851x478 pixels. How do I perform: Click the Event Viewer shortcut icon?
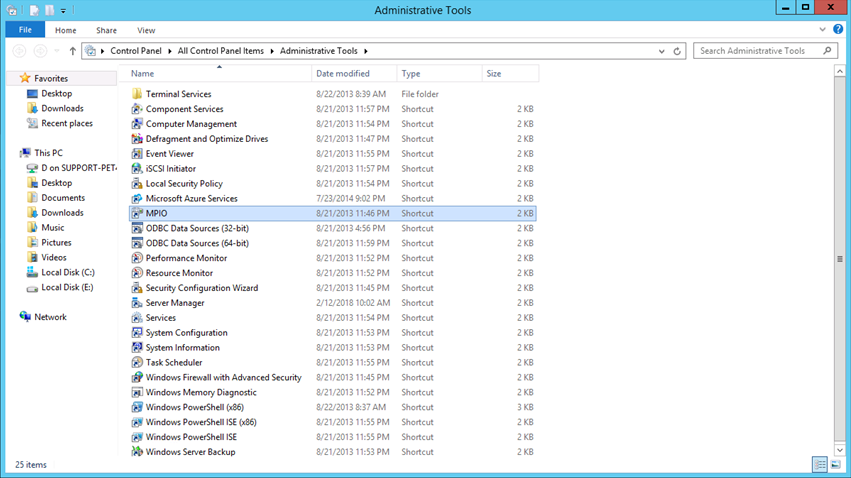pos(137,154)
